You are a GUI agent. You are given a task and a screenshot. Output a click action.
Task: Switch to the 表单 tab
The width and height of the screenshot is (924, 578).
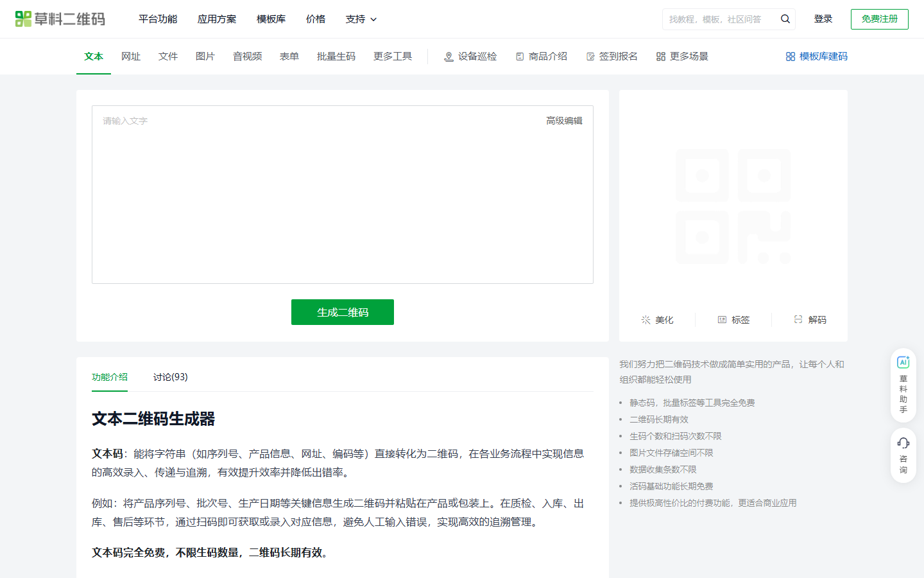[x=289, y=57]
